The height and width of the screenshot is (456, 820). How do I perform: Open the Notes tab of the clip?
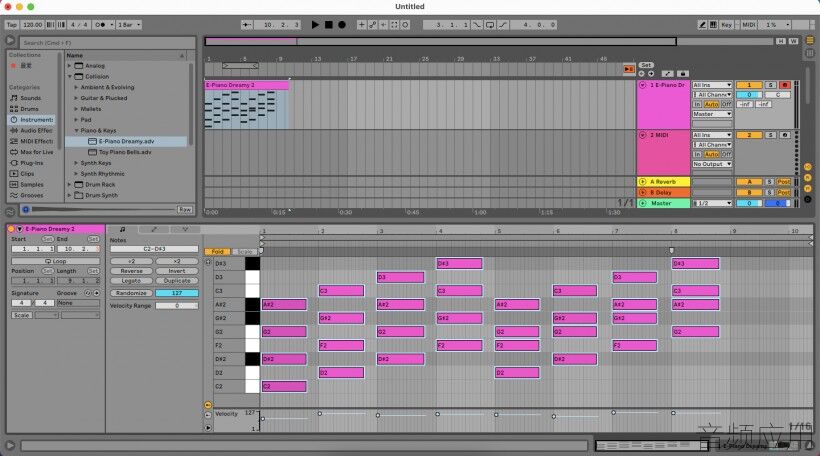coord(122,229)
